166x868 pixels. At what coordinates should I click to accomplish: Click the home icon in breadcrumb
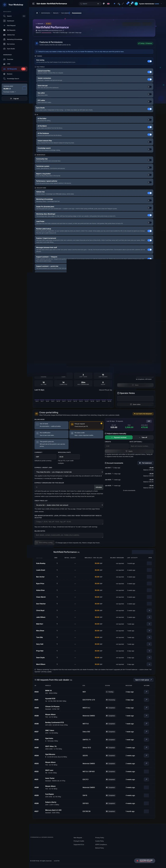click(37, 13)
